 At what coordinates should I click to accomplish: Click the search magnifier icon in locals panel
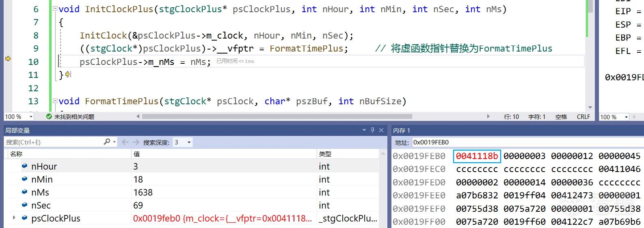tap(107, 142)
